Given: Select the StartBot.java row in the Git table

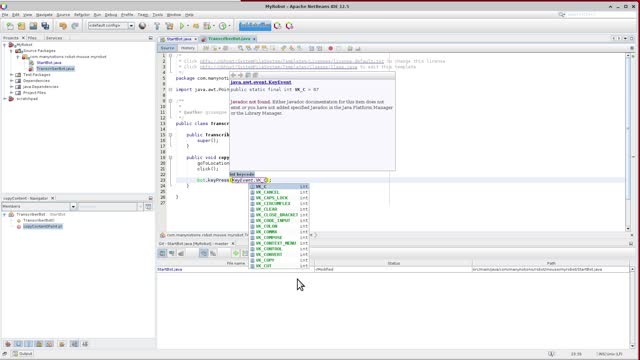Looking at the screenshot, I should [393, 269].
